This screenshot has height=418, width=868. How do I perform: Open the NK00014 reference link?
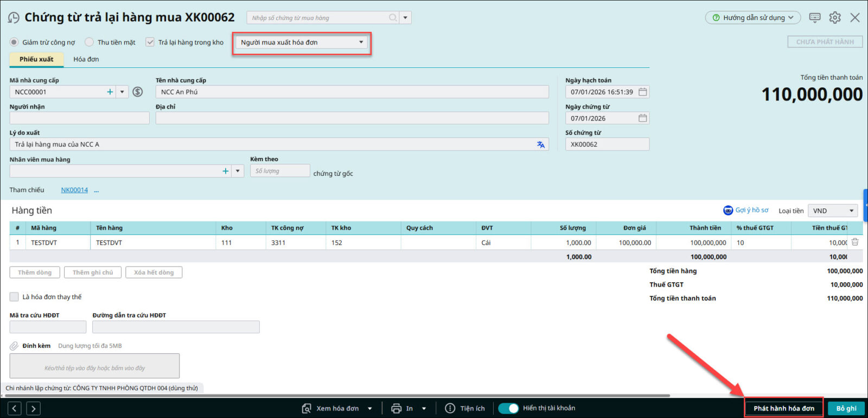point(74,190)
